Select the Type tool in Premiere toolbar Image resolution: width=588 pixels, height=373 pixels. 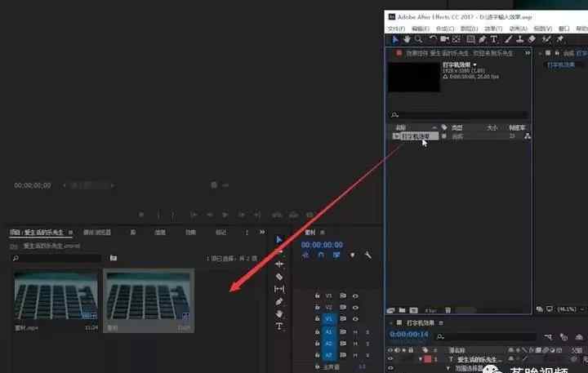click(279, 326)
